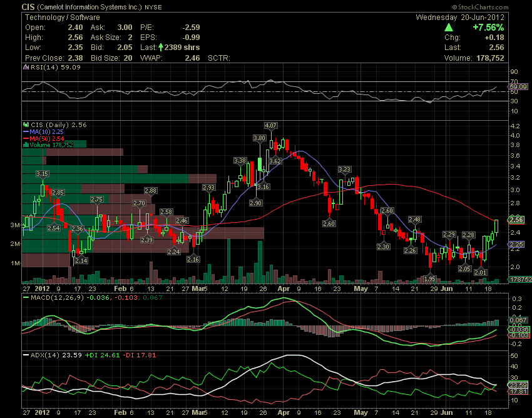Click the 2.01 low price label

pos(481,272)
